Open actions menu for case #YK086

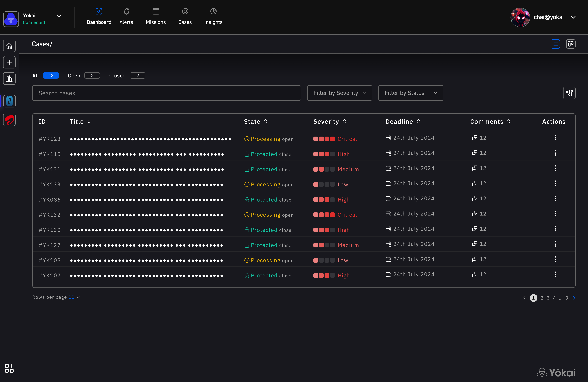(x=555, y=198)
